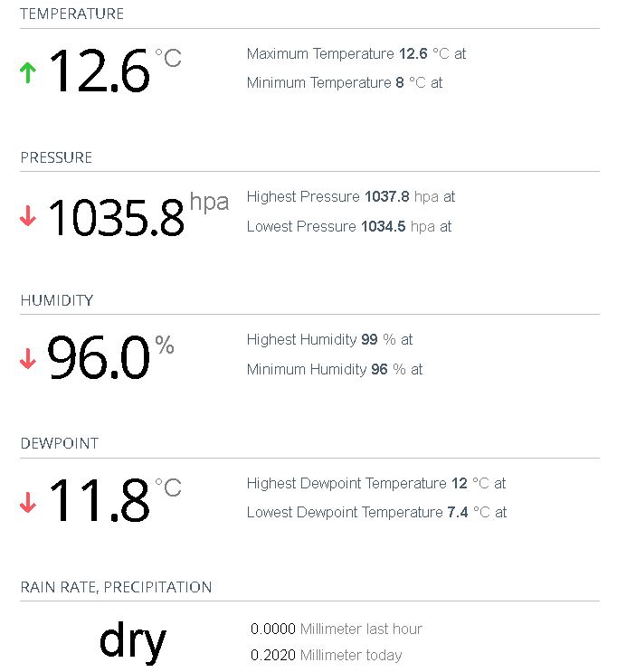Click the 96.0 humidity reading
This screenshot has height=672, width=617.
point(98,359)
